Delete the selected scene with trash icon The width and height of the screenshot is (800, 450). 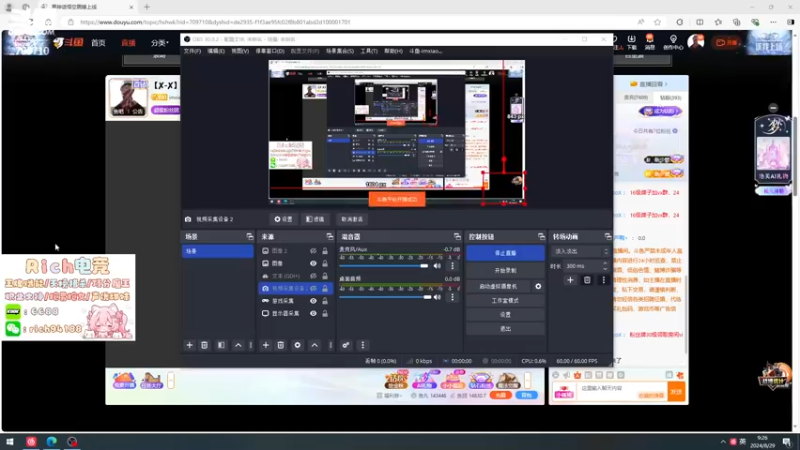[204, 345]
